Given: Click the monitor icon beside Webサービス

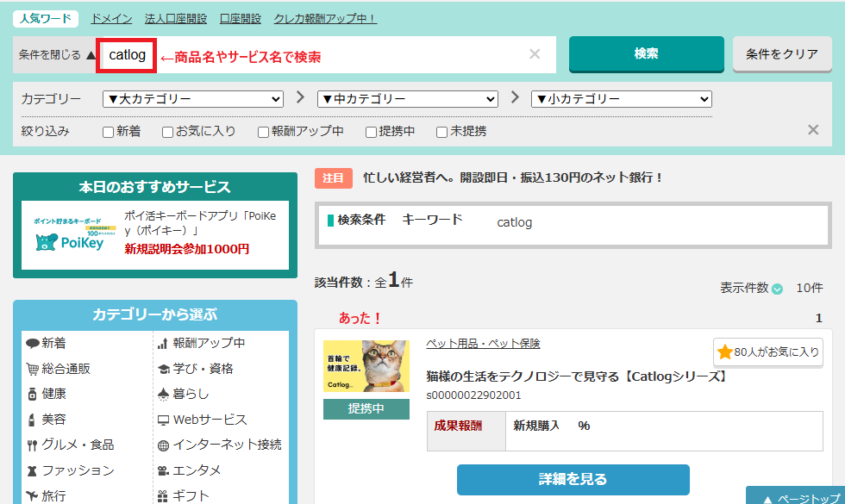Looking at the screenshot, I should click(x=163, y=420).
